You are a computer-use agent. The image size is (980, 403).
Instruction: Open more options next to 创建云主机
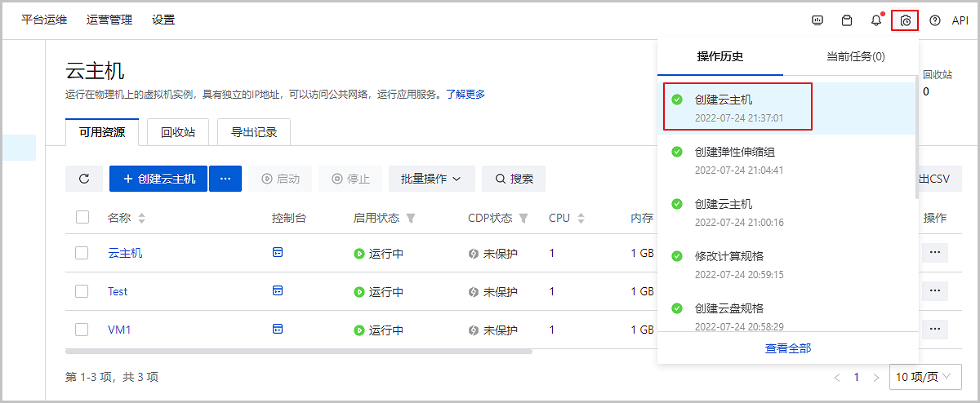tap(225, 179)
